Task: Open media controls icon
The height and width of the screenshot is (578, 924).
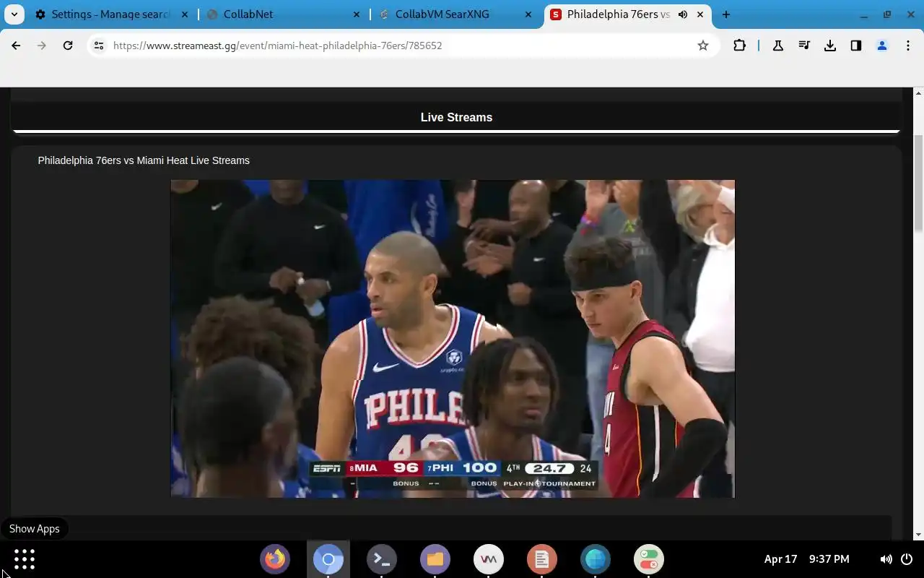Action: click(x=804, y=46)
